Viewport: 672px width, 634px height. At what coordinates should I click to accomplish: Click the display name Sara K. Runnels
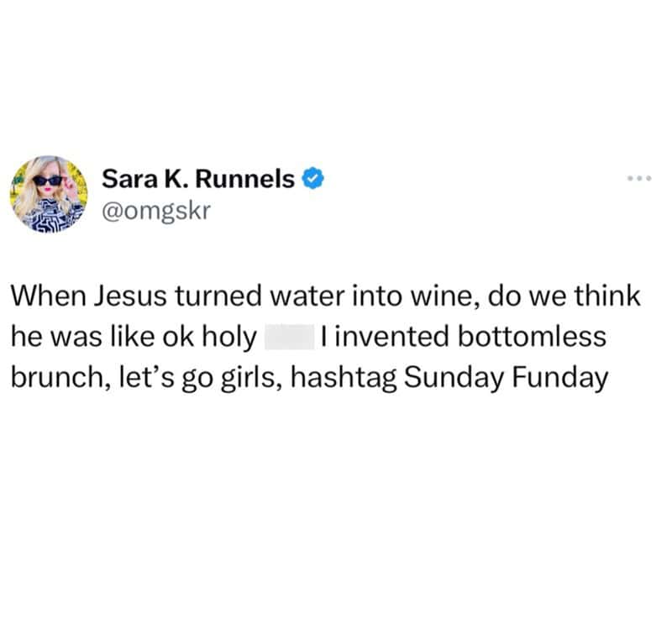(x=200, y=177)
